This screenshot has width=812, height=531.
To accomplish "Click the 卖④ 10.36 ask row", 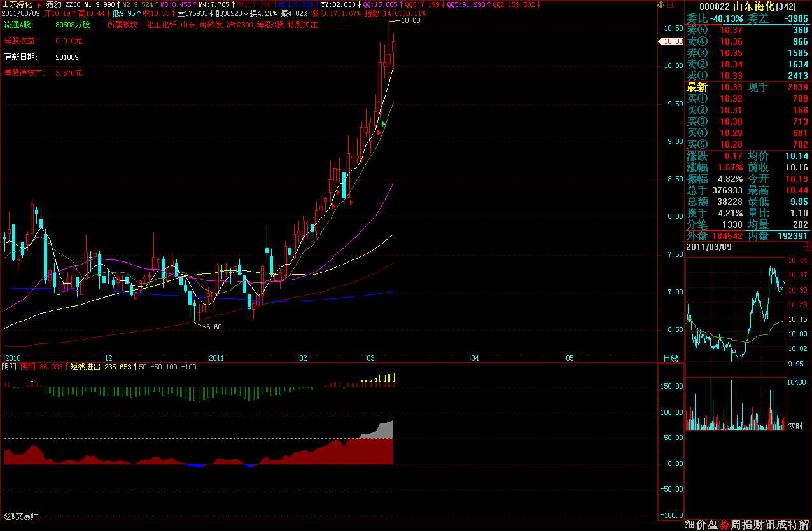I will click(x=748, y=41).
